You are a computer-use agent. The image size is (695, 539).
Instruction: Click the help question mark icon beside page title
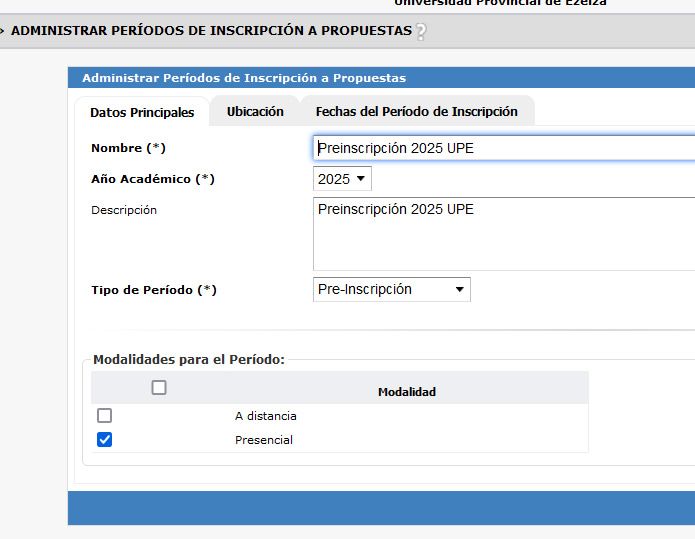point(421,32)
